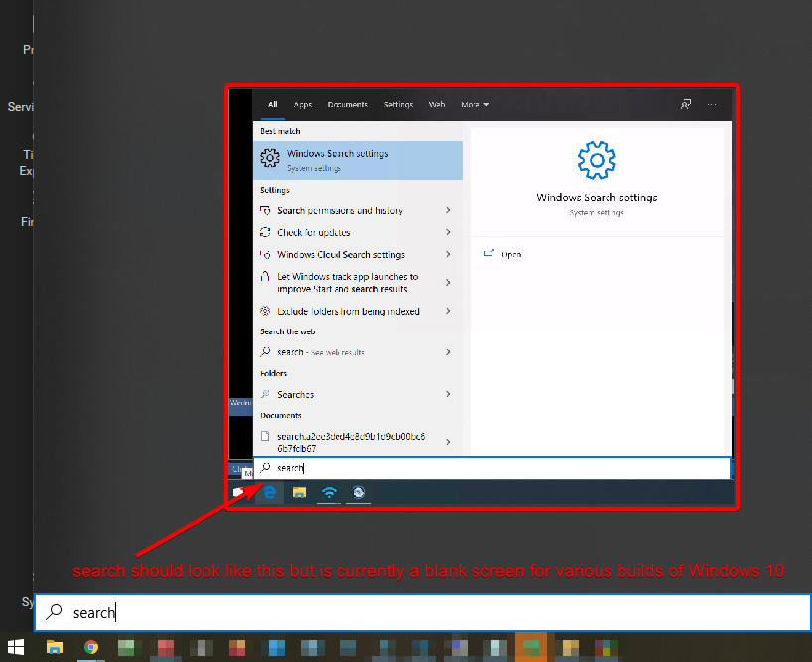Expand the More filter dropdown
812x662 pixels.
tap(474, 104)
